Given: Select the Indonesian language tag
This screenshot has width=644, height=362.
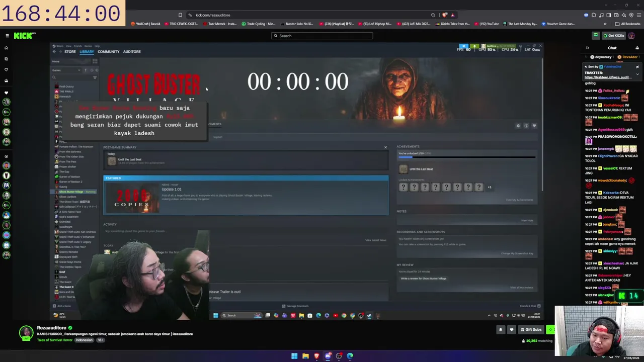Looking at the screenshot, I should (x=85, y=340).
